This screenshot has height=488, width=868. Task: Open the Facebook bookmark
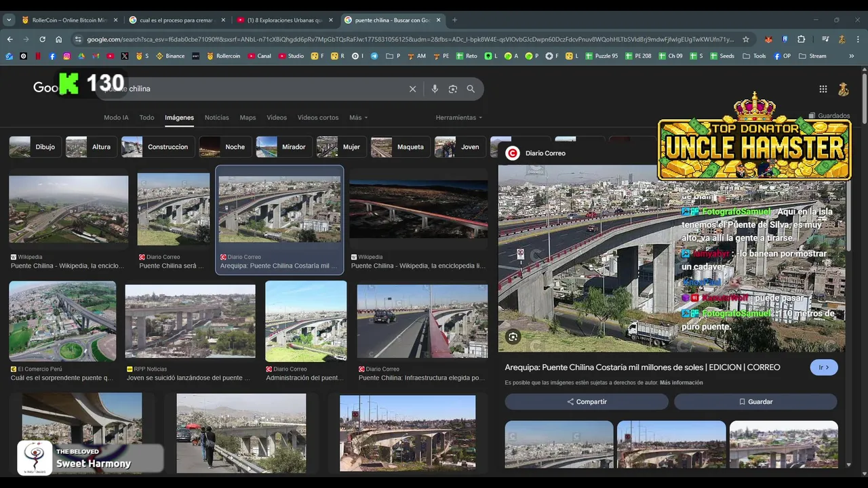tap(52, 56)
